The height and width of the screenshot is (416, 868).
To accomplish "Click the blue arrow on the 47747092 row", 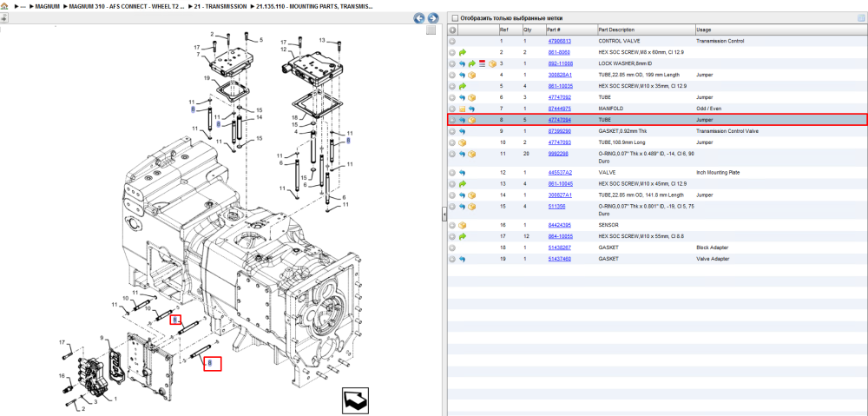I will 463,97.
